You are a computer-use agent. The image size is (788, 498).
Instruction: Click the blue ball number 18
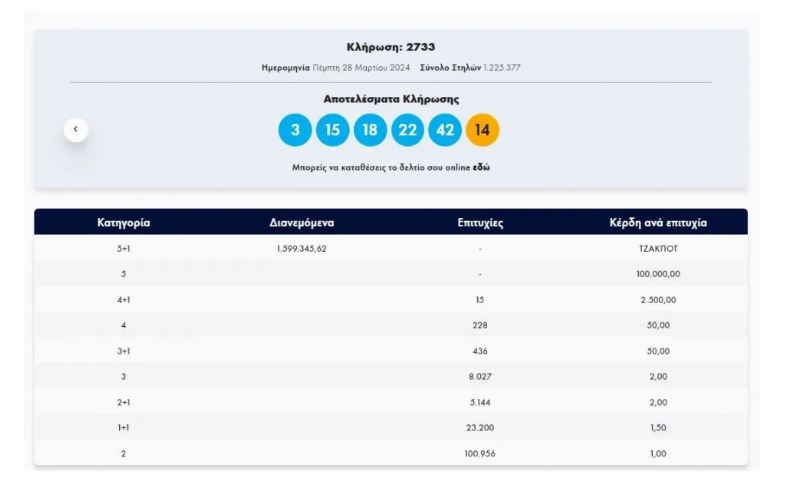click(370, 130)
